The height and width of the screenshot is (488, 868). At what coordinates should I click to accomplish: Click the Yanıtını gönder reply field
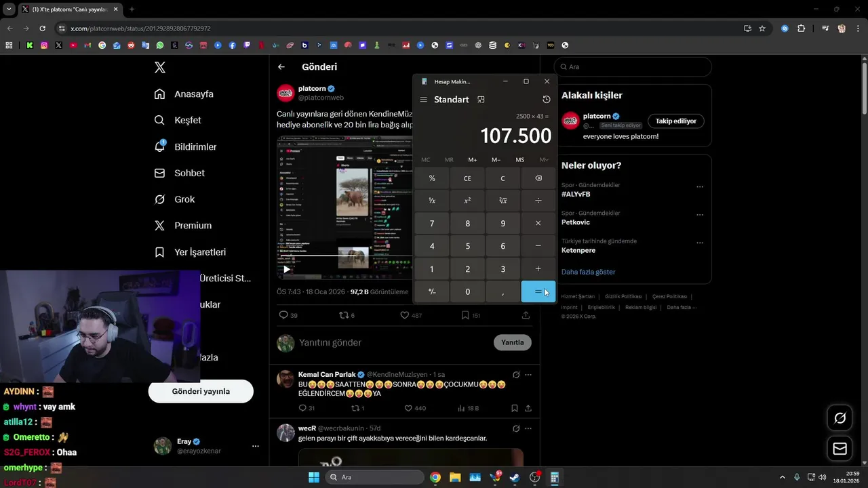point(393,342)
